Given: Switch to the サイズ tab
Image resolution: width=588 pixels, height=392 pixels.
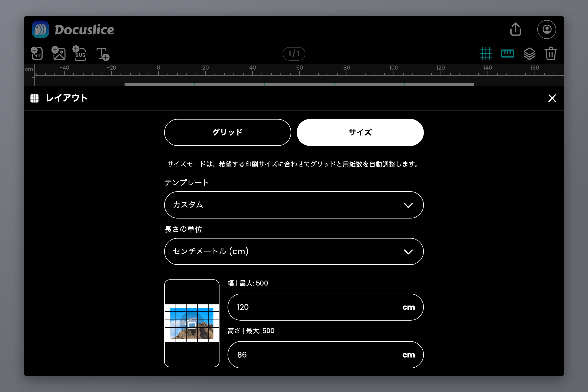Looking at the screenshot, I should [360, 132].
